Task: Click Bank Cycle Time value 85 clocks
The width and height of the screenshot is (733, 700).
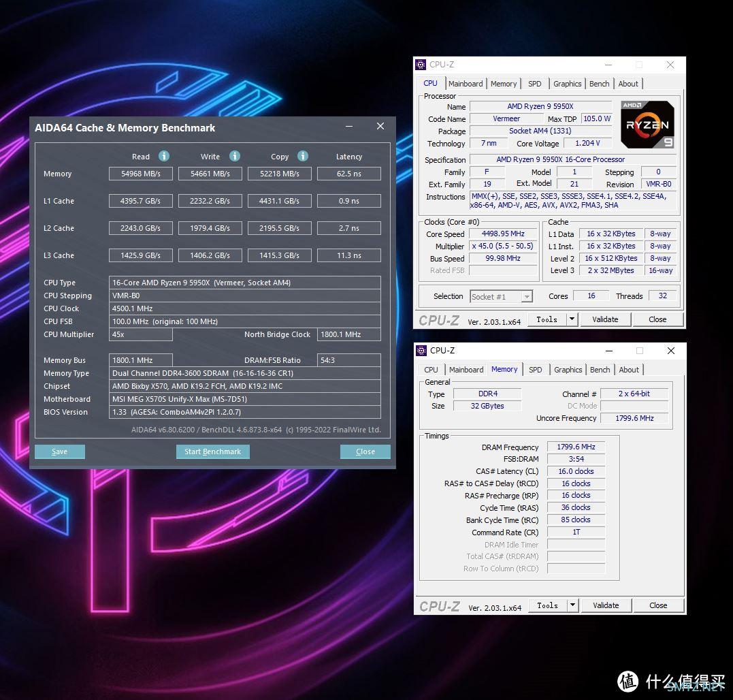Action: tap(576, 520)
